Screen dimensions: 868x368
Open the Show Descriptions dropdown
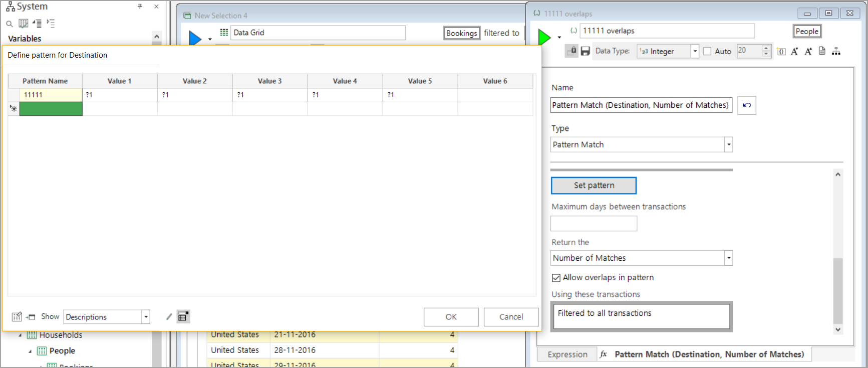(146, 317)
